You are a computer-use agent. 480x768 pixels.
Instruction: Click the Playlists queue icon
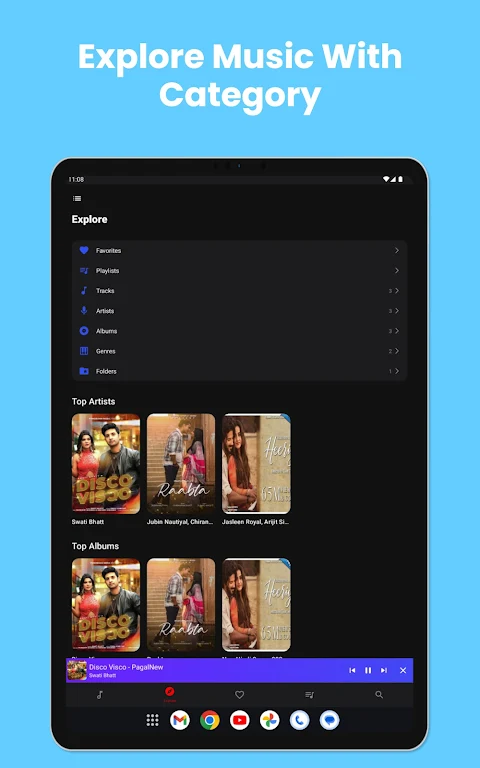[84, 270]
